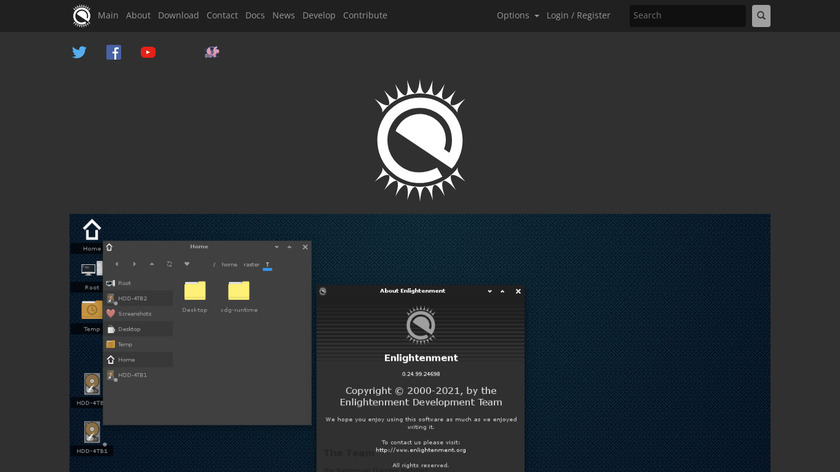This screenshot has width=840, height=472.
Task: Click the refresh icon in file manager toolbar
Action: (169, 264)
